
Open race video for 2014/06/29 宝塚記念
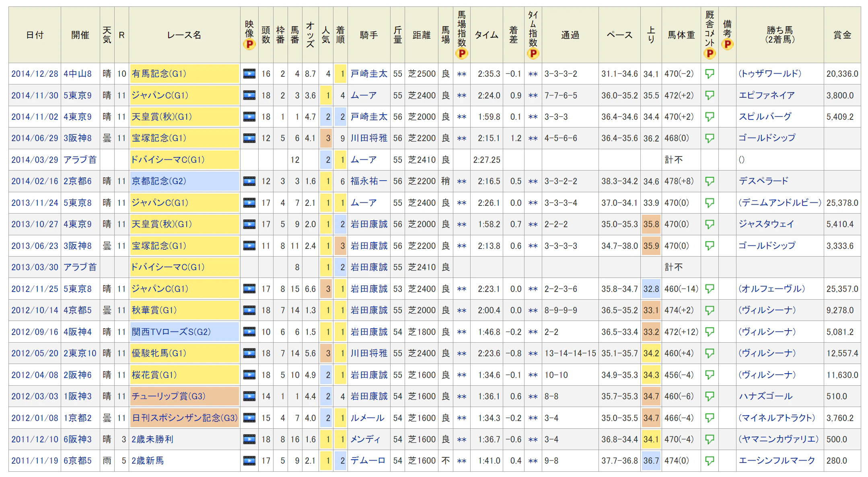point(249,138)
